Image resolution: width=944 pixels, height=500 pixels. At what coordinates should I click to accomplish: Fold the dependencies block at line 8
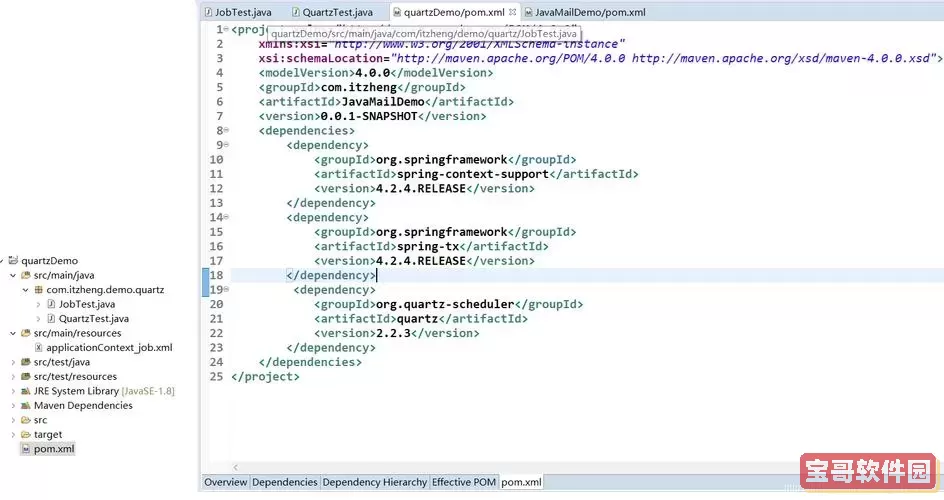click(226, 130)
